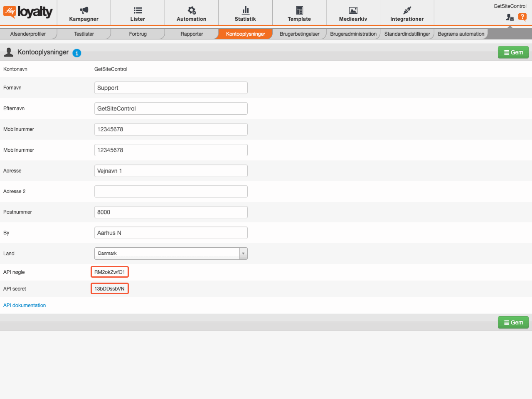Click the bottom Gem button
This screenshot has width=532, height=399.
[x=513, y=322]
